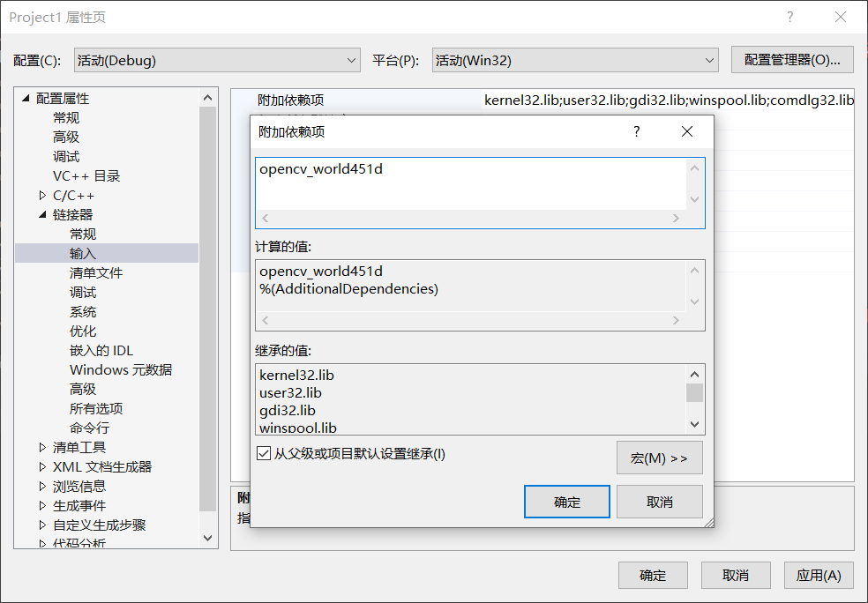This screenshot has height=603, width=868.
Task: Expand the 生成事件 node
Action: coord(42,505)
